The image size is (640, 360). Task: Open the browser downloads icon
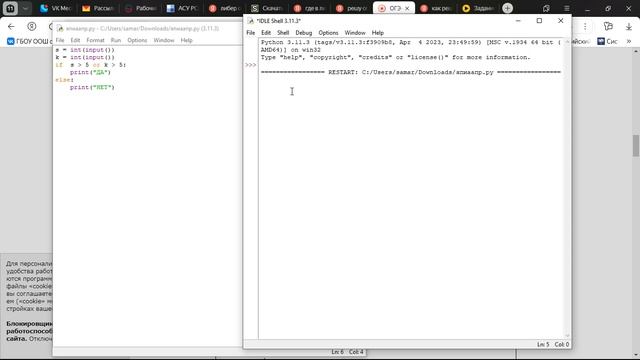click(629, 27)
